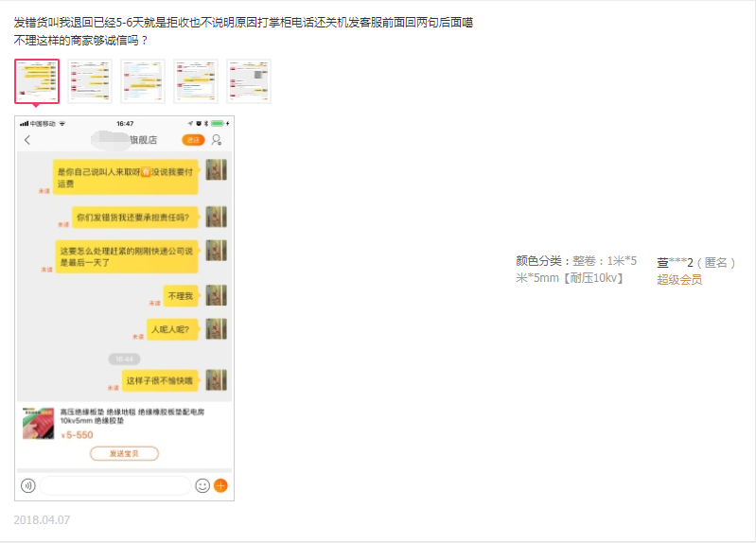The height and width of the screenshot is (543, 756).
Task: Select the first review image thumbnail
Action: coord(37,81)
